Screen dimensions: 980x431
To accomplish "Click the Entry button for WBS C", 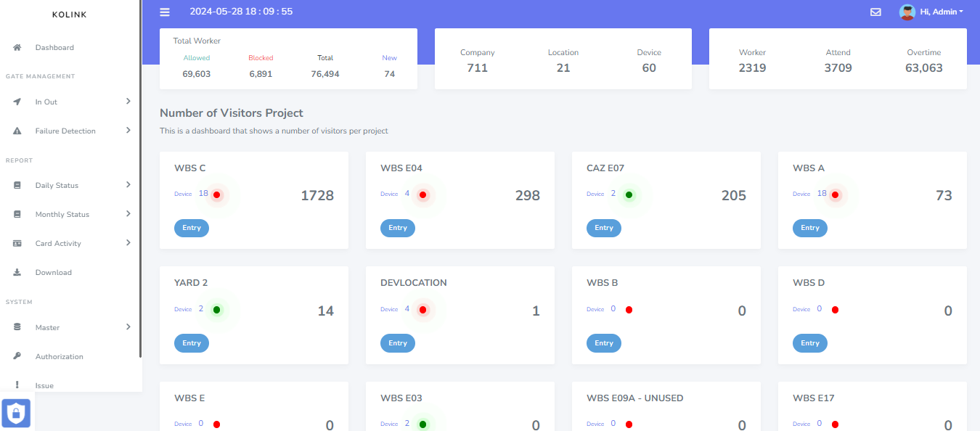I will pos(192,228).
